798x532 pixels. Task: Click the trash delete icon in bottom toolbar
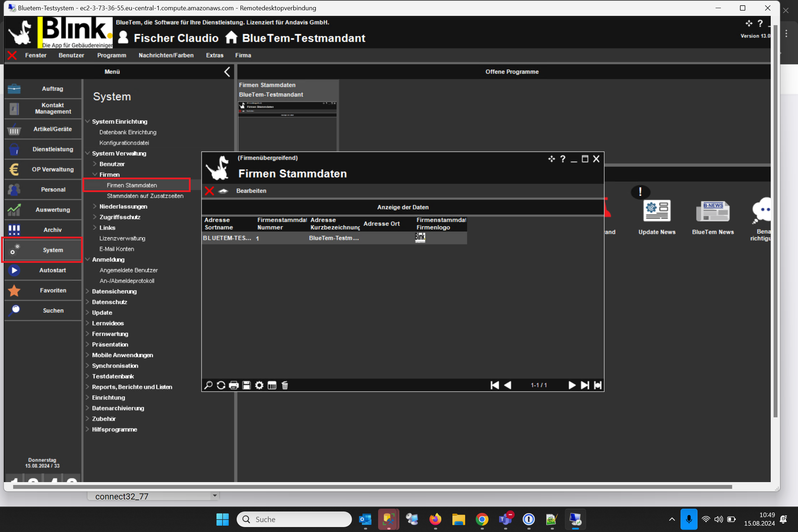click(285, 385)
